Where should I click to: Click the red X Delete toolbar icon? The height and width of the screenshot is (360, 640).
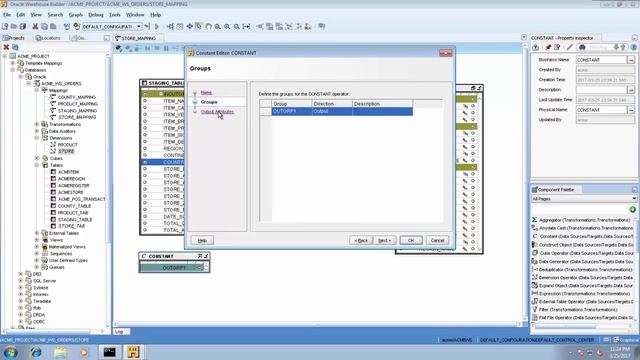(x=35, y=27)
